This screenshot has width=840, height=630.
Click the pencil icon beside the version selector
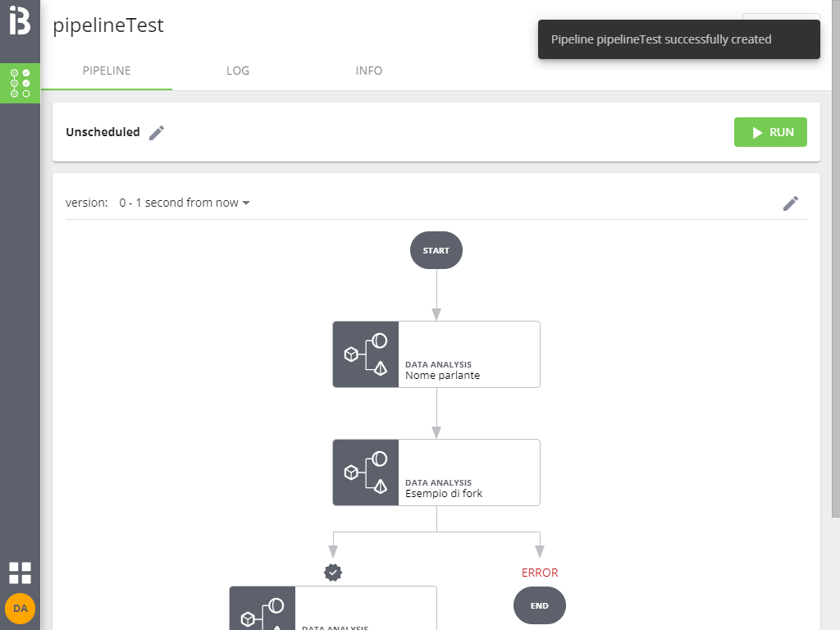(x=791, y=203)
